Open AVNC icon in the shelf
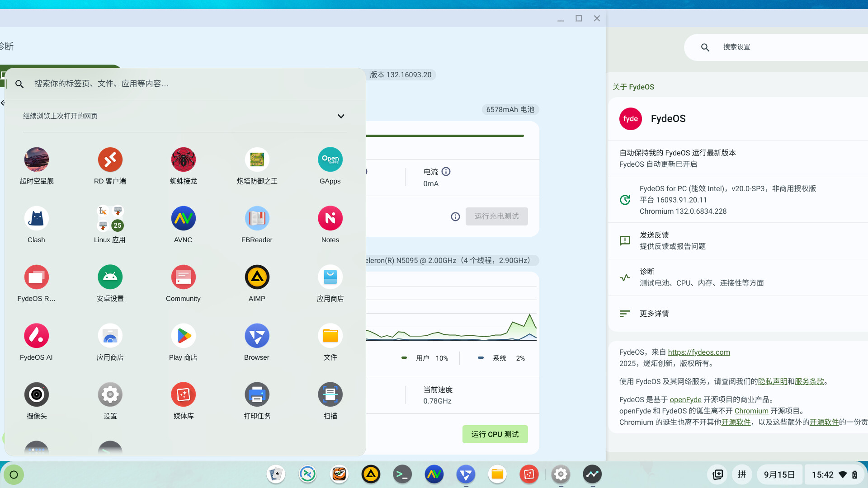The height and width of the screenshot is (488, 868). pos(434,474)
